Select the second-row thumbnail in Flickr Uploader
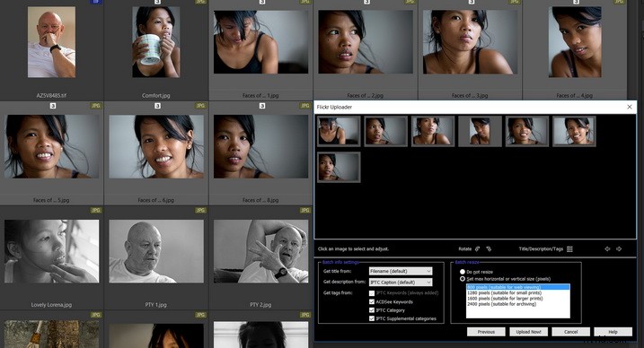Screen dimensions: 644x348 pyautogui.click(x=339, y=167)
